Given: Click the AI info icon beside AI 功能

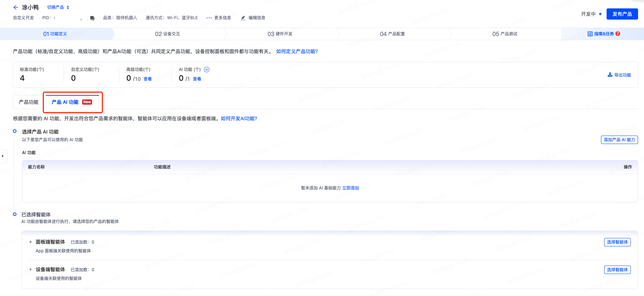Looking at the screenshot, I should pos(207,70).
